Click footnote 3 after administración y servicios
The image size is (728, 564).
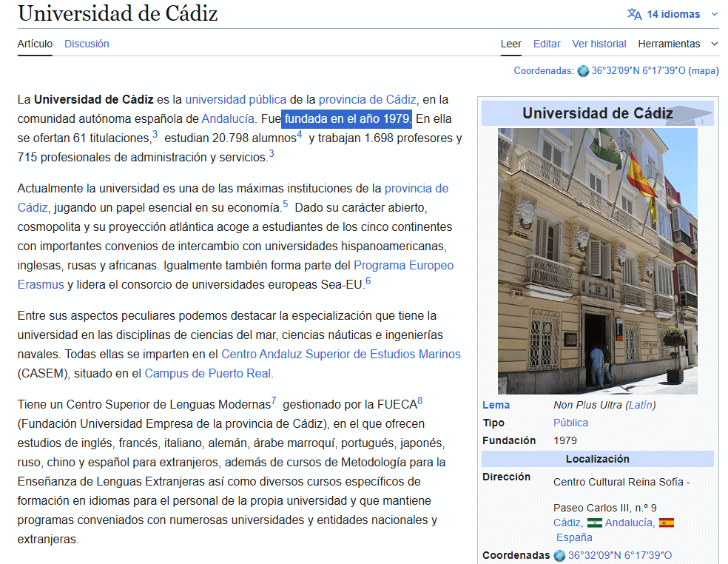point(272,154)
